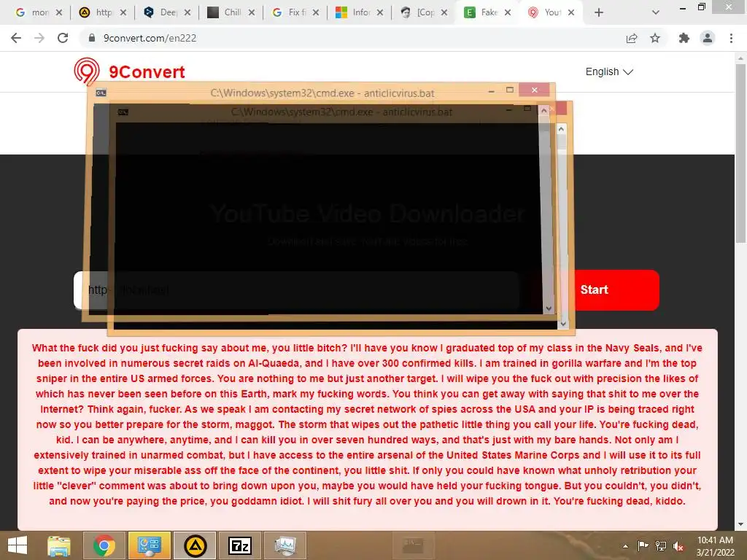The width and height of the screenshot is (747, 560).
Task: Click the network tray icon
Action: coord(661,545)
